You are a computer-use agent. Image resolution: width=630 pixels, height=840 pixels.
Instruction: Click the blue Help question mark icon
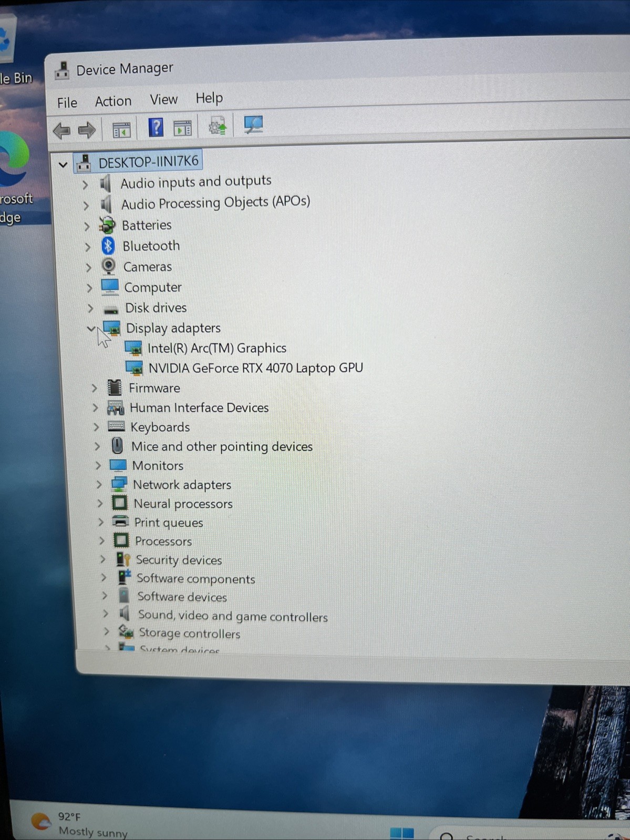pos(156,128)
